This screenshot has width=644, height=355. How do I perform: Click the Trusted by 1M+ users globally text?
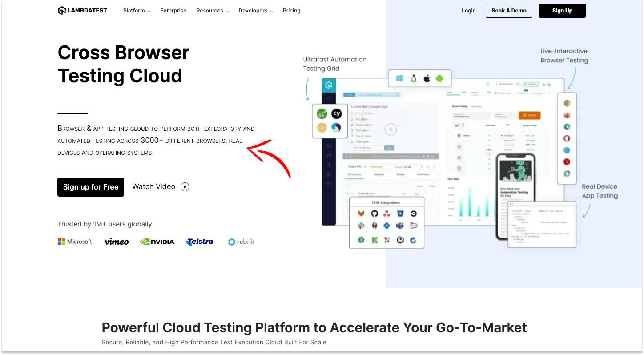(x=105, y=224)
